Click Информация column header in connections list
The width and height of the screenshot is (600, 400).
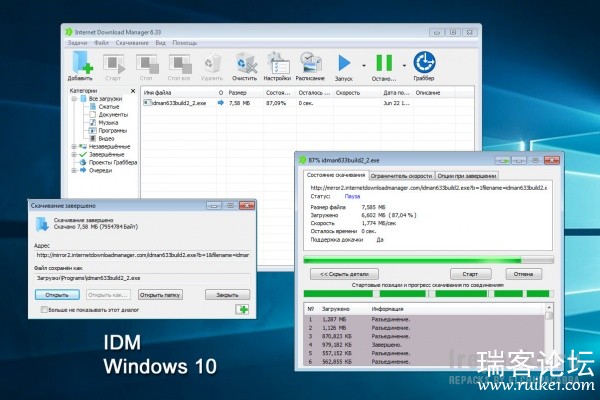click(x=387, y=309)
